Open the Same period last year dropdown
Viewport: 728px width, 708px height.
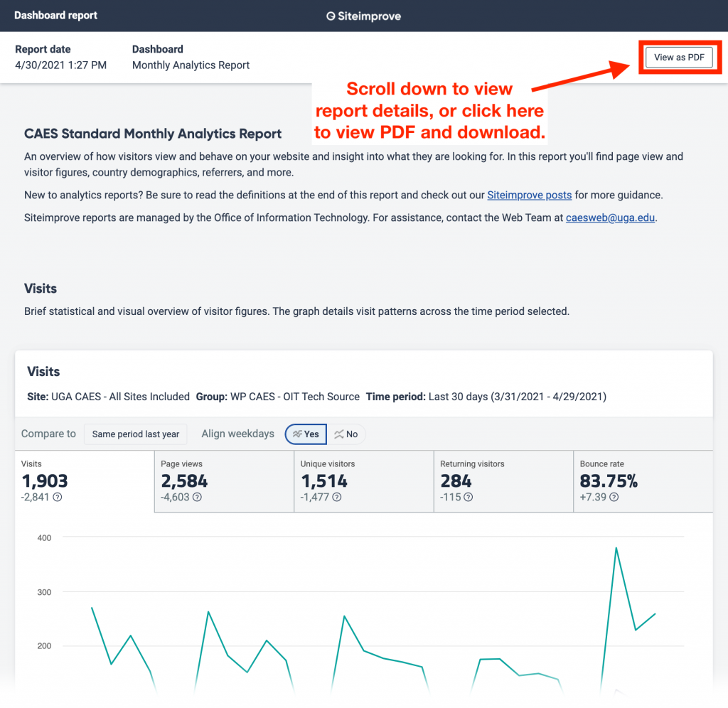[135, 434]
